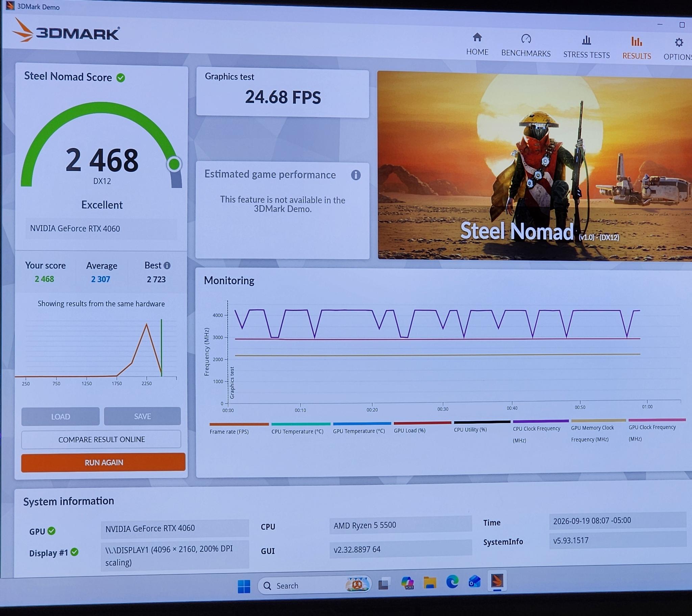692x616 pixels.
Task: Open the HOME tab
Action: (x=477, y=44)
